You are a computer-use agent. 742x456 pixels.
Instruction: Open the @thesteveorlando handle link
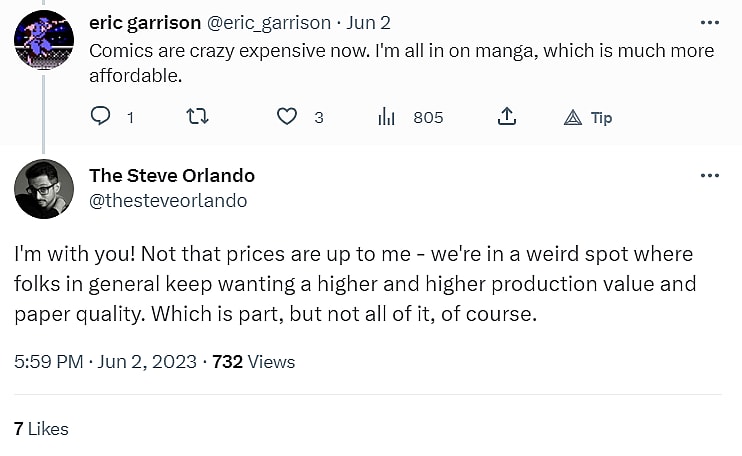168,201
